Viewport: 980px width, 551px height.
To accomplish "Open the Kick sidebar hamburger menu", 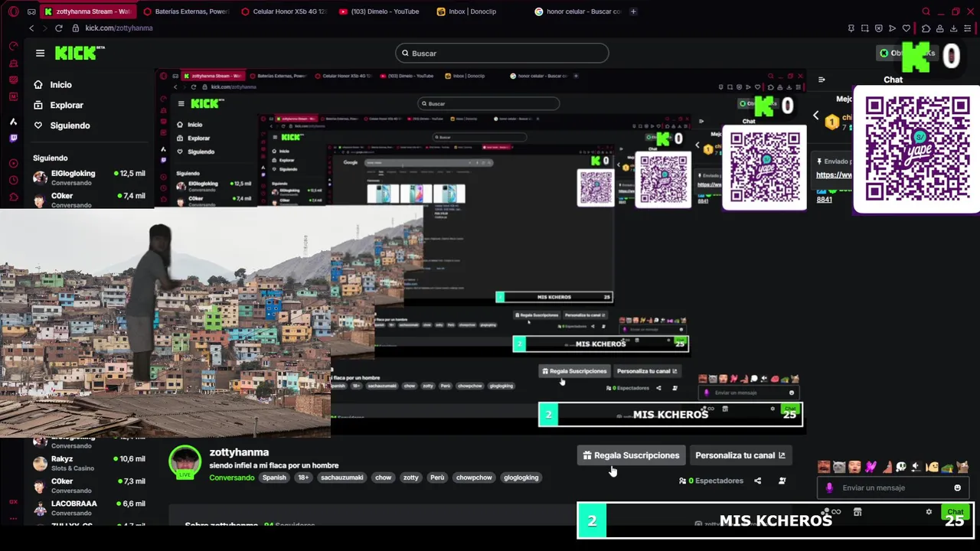I will pyautogui.click(x=40, y=53).
